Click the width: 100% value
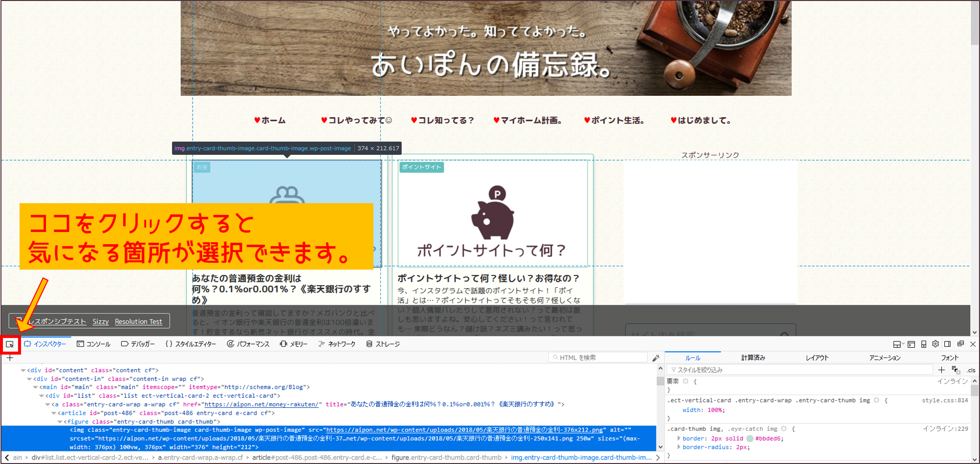 pyautogui.click(x=715, y=410)
